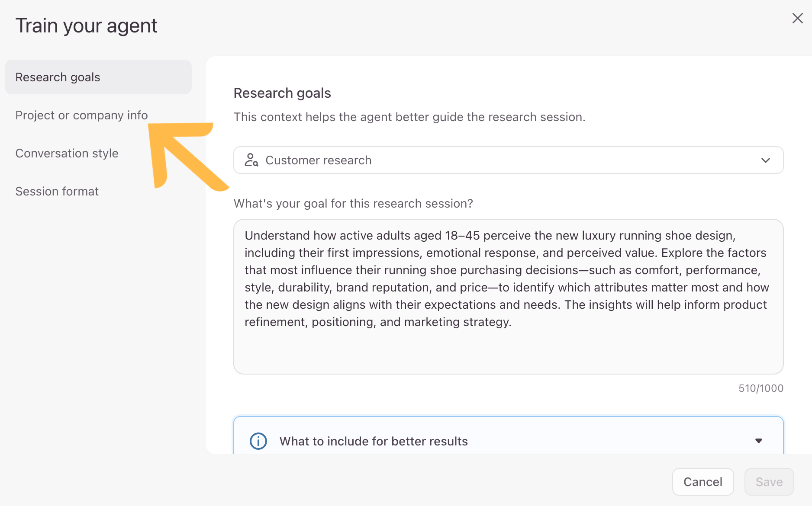Close the Train your agent dialog
The image size is (812, 506).
[x=797, y=18]
